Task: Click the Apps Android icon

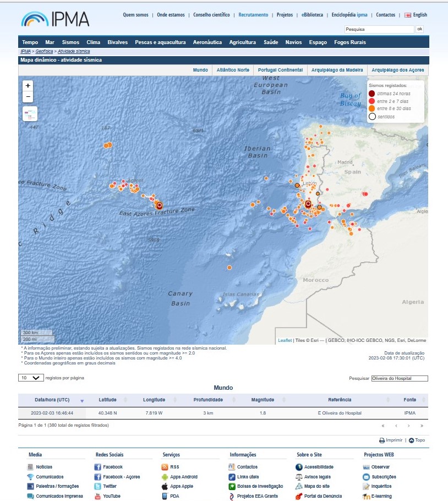Action: (165, 477)
